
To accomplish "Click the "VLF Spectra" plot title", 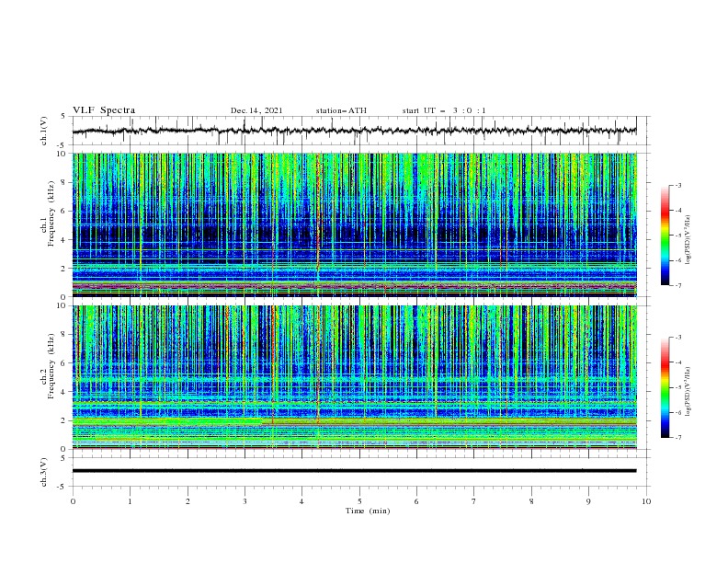I will 104,110.
